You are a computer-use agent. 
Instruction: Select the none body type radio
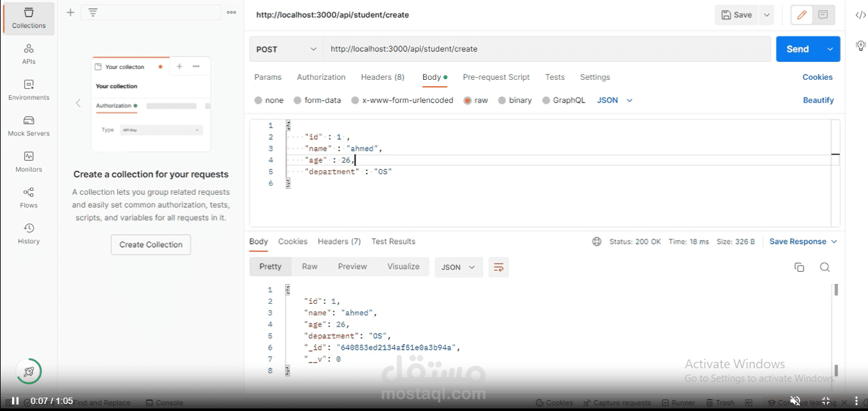point(258,100)
